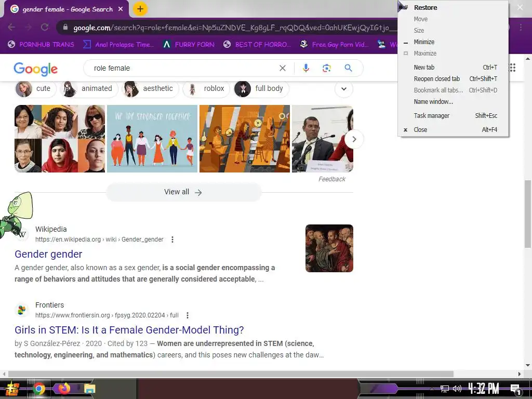Click the scroll down arrow
Screen dimensions: 532x399
tap(528, 365)
